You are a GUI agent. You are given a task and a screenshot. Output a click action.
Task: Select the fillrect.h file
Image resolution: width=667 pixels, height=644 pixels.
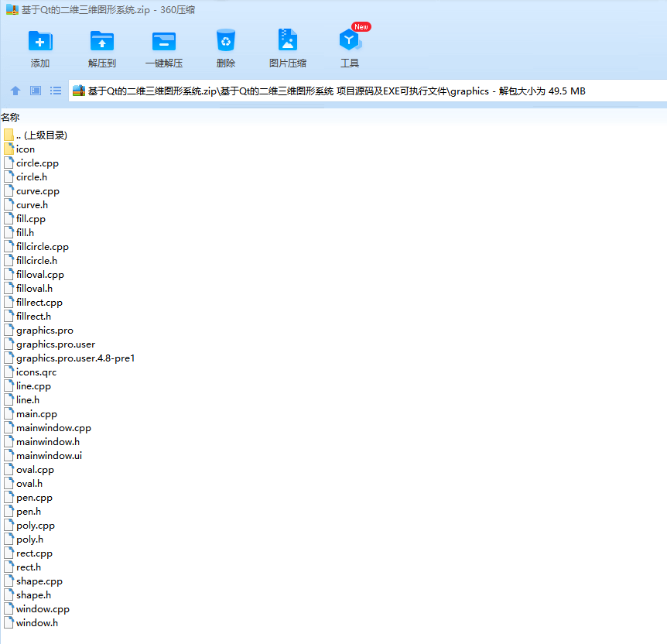point(28,317)
